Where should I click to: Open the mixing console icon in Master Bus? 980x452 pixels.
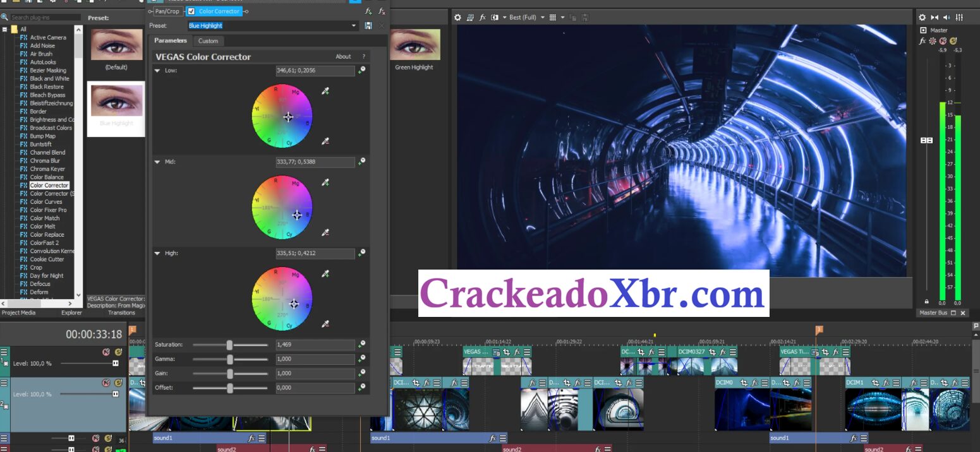960,18
